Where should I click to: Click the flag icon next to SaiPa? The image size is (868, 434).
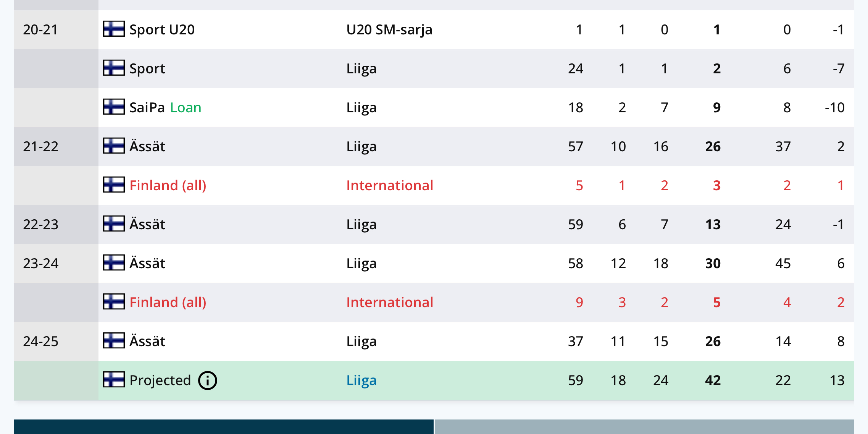[114, 107]
